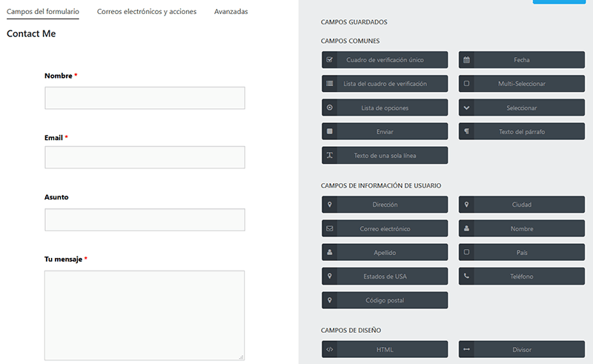Click the Asunto text input
The width and height of the screenshot is (593, 364).
point(145,220)
